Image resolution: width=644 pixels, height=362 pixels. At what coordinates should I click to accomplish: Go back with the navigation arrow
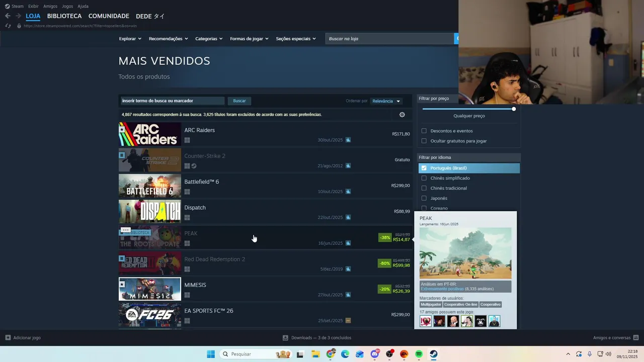(x=8, y=16)
